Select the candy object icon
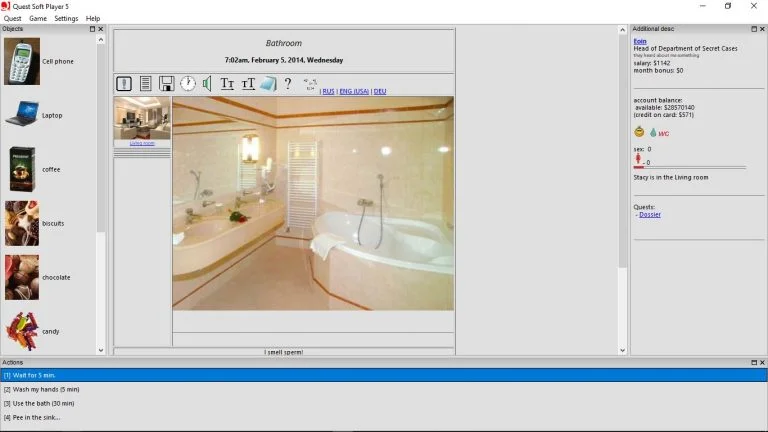Image resolution: width=768 pixels, height=432 pixels. [22, 331]
